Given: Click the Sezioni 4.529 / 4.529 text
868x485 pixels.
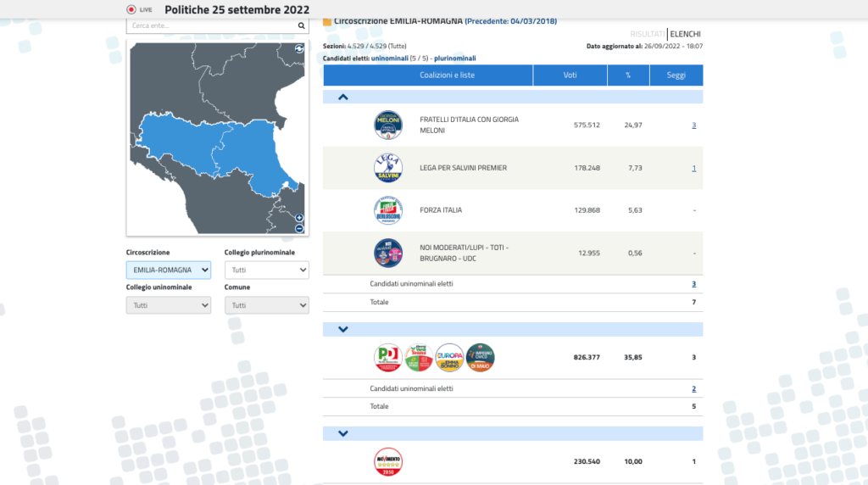Looking at the screenshot, I should (364, 46).
